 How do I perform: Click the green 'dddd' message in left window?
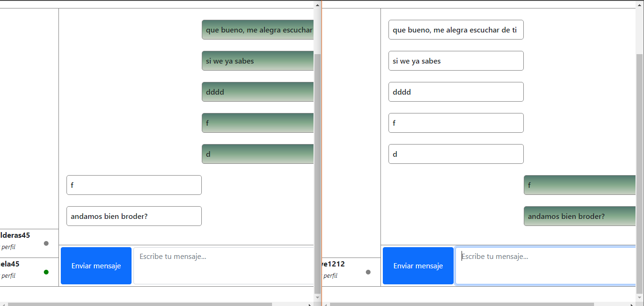[258, 92]
